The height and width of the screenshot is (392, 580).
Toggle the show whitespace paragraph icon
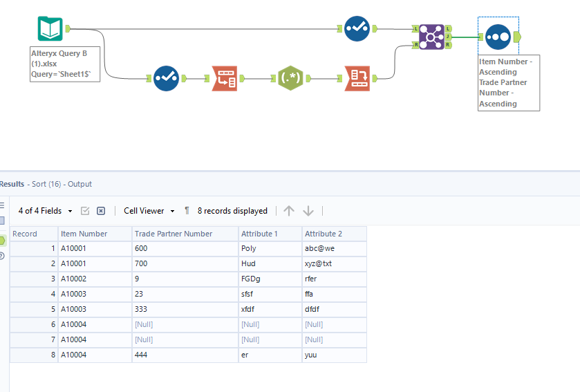187,211
